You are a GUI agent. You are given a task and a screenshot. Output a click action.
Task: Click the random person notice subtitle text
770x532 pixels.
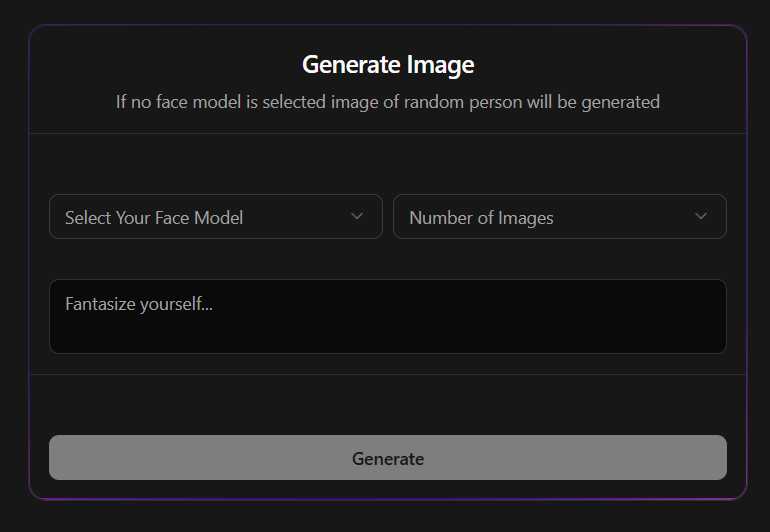[x=388, y=102]
